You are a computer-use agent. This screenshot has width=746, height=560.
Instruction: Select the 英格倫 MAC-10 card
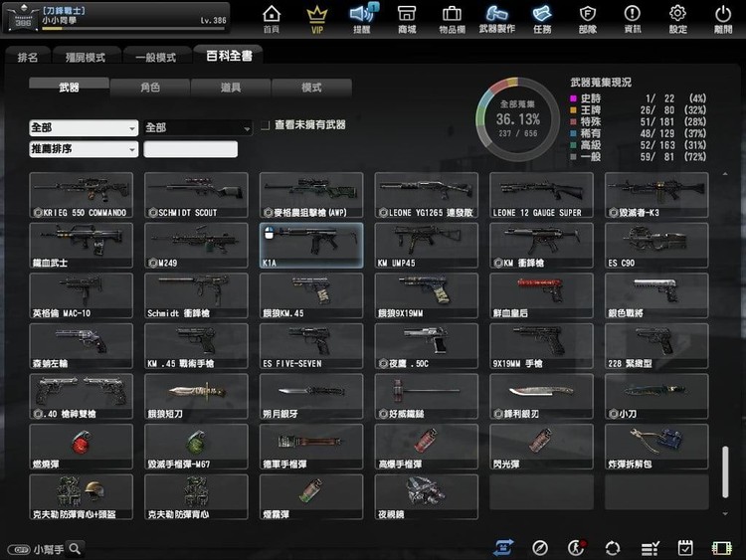[x=81, y=295]
